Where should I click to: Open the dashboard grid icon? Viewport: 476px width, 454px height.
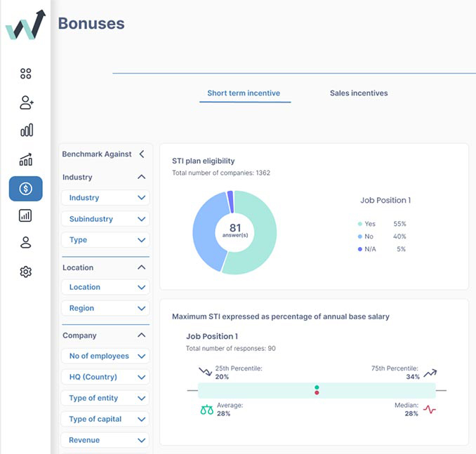[x=26, y=74]
